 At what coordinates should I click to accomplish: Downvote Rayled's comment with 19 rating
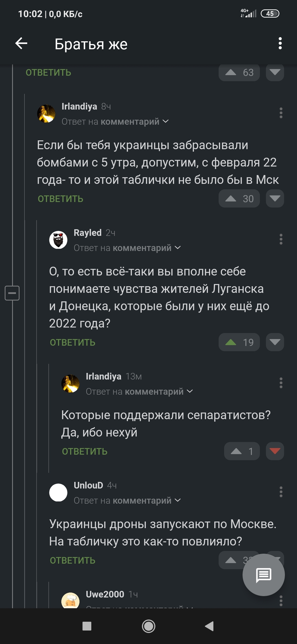pos(275,342)
